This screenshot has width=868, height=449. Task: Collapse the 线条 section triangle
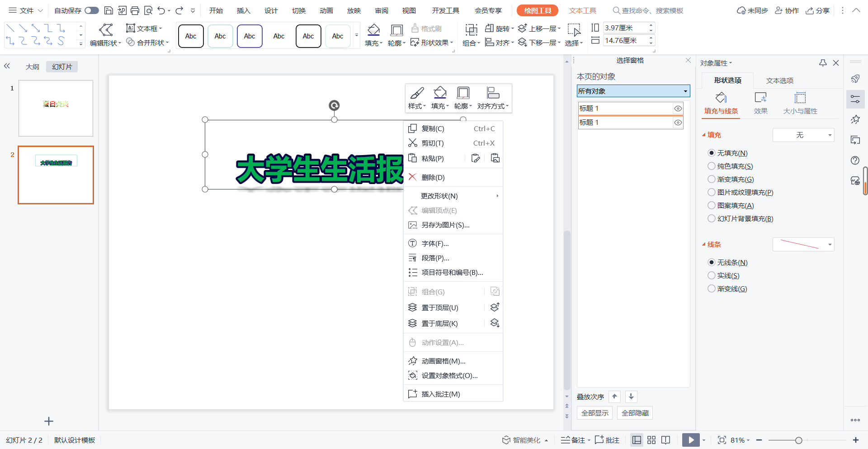point(704,244)
